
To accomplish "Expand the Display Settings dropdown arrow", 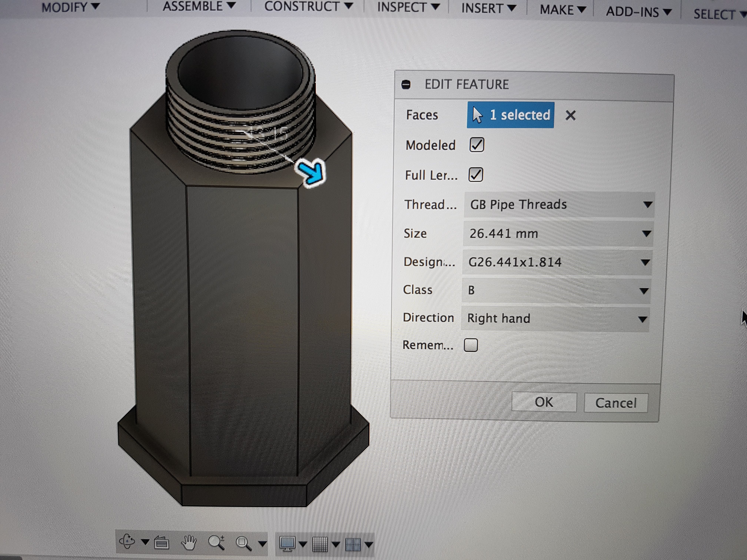I will (x=303, y=544).
